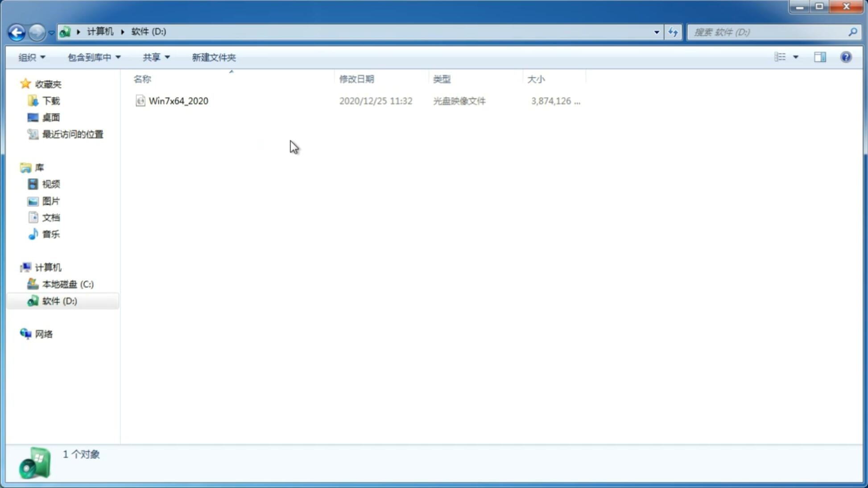
Task: Open the Win7x64_2020 disc image file
Action: pyautogui.click(x=178, y=100)
